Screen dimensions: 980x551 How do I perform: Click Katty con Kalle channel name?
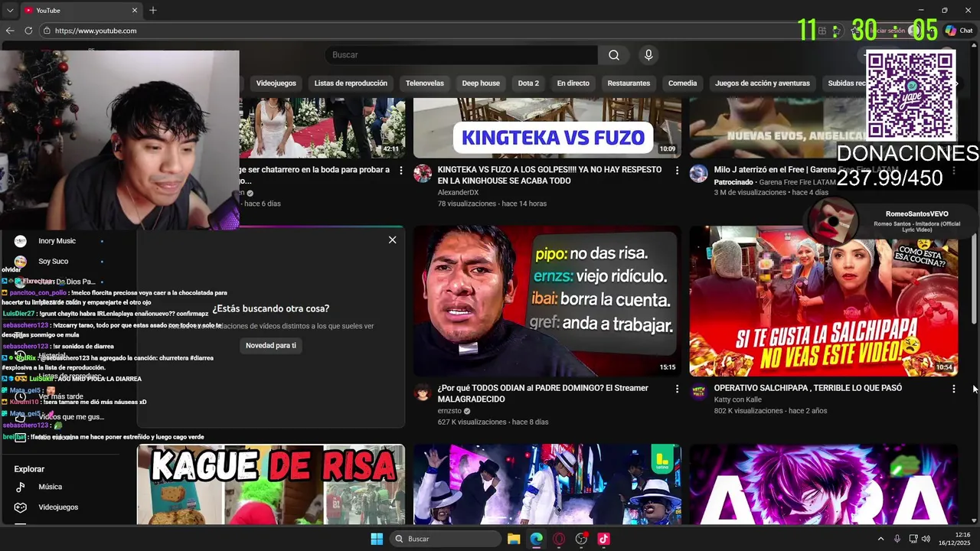[x=738, y=399]
